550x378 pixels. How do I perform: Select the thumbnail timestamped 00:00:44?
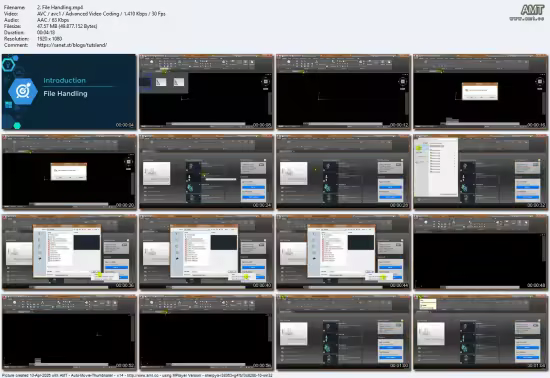tap(343, 252)
